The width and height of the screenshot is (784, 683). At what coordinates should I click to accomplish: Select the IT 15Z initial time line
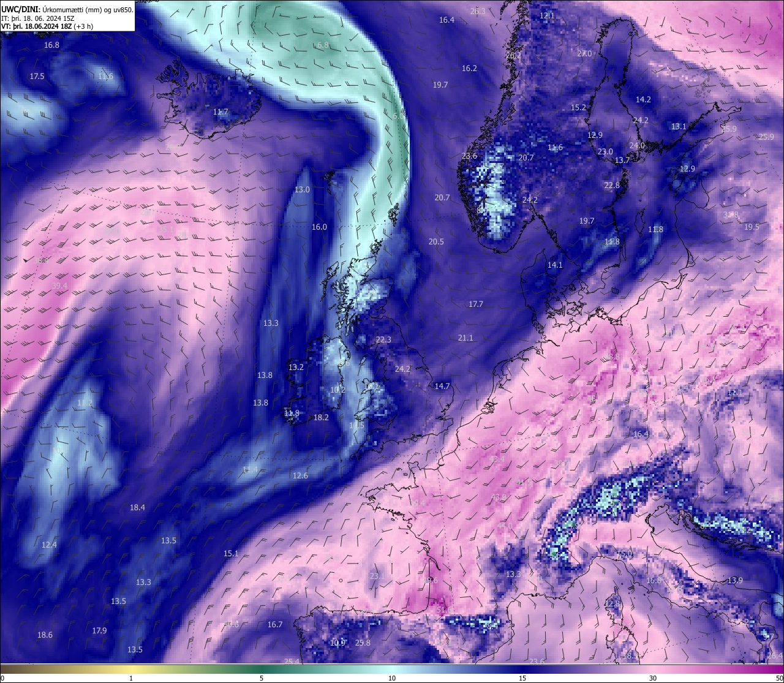38,18
